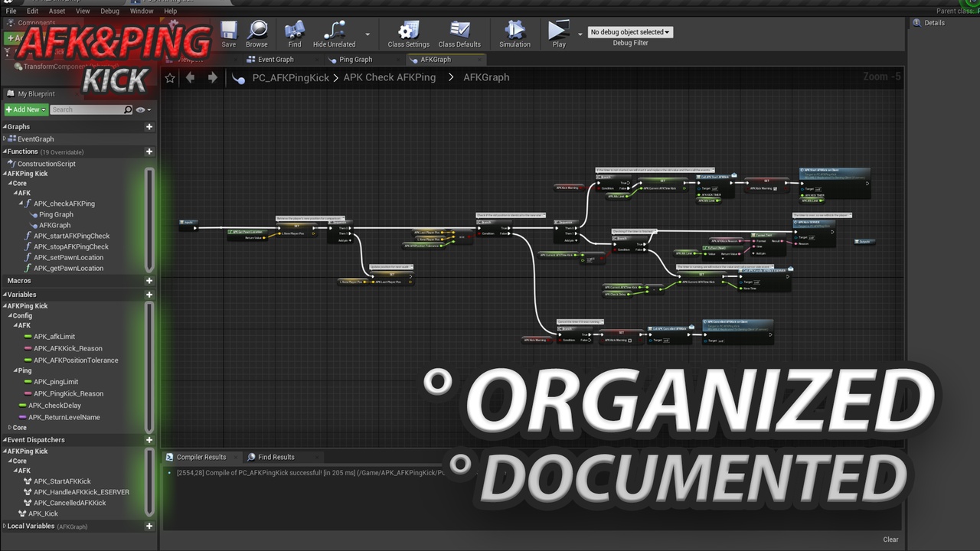Open the Debug menu
Viewport: 980px width, 551px height.
[109, 11]
